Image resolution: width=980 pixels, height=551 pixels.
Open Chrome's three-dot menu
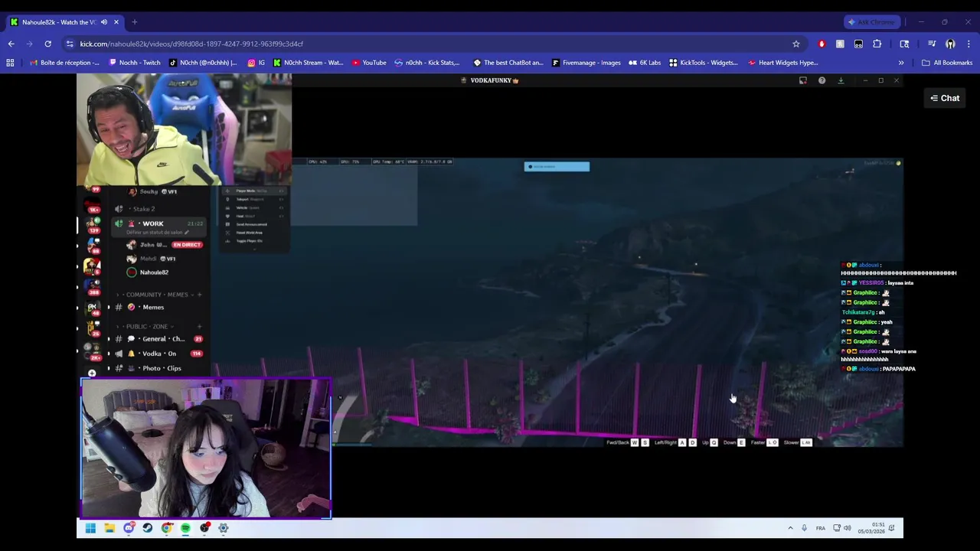(x=969, y=44)
